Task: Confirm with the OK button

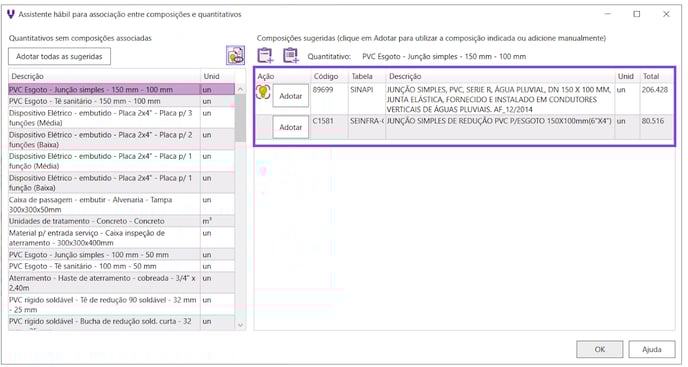Action: point(599,349)
